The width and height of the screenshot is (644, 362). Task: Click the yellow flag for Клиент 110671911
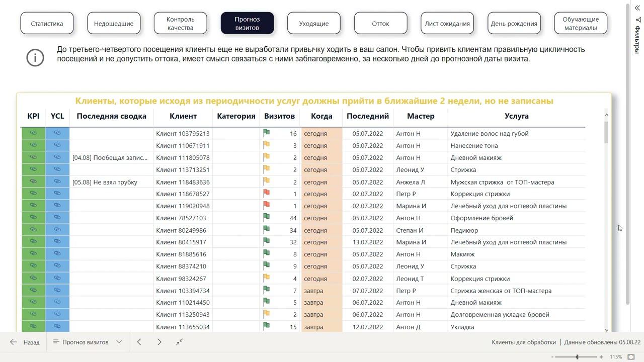(x=267, y=145)
